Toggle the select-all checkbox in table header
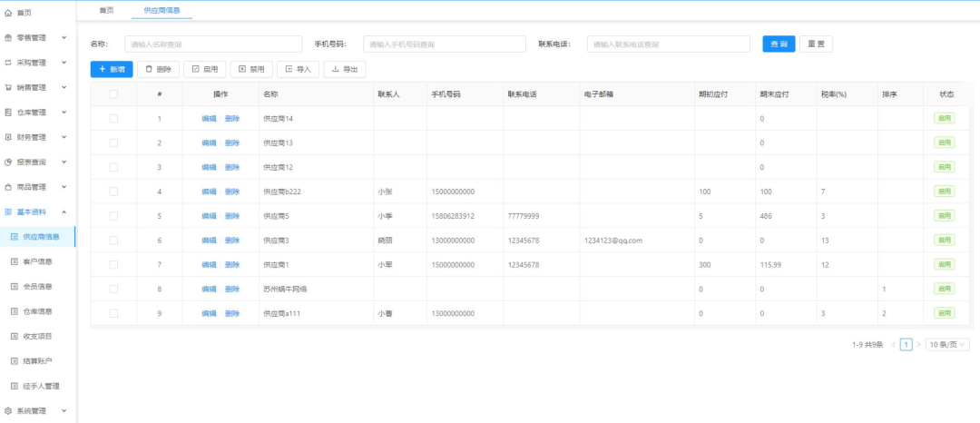The image size is (980, 423). [113, 93]
